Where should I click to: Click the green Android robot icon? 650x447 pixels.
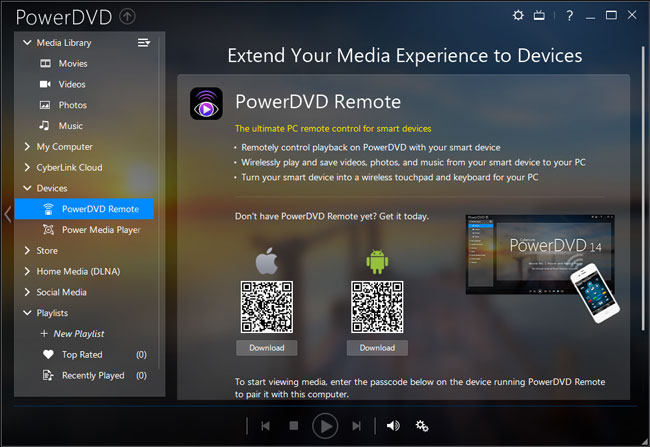point(377,262)
